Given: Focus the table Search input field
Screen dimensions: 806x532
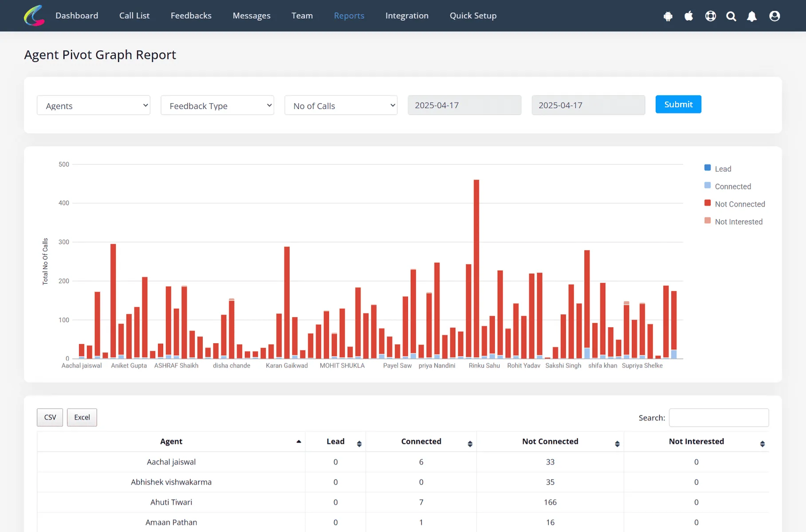Looking at the screenshot, I should [x=719, y=418].
